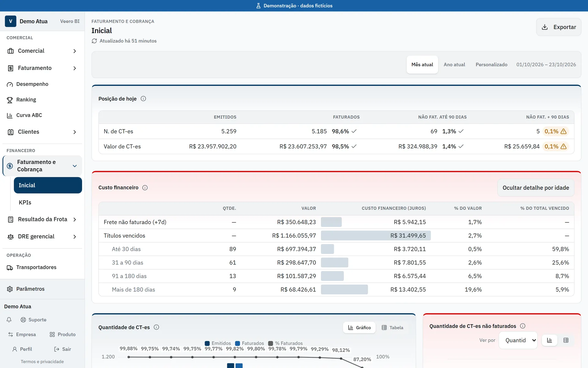Select the Mês atual period tab
The width and height of the screenshot is (588, 368).
click(422, 65)
